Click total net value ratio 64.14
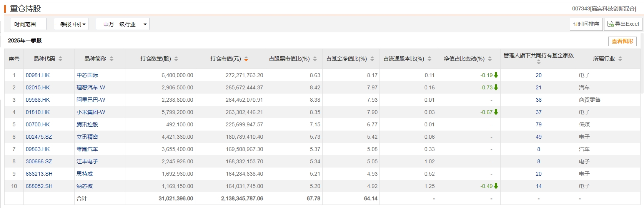The image size is (644, 208). click(371, 198)
